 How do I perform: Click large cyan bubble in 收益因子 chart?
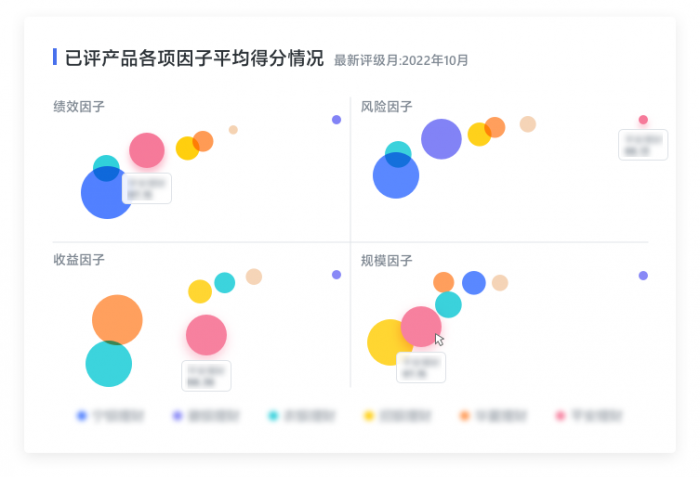[108, 365]
